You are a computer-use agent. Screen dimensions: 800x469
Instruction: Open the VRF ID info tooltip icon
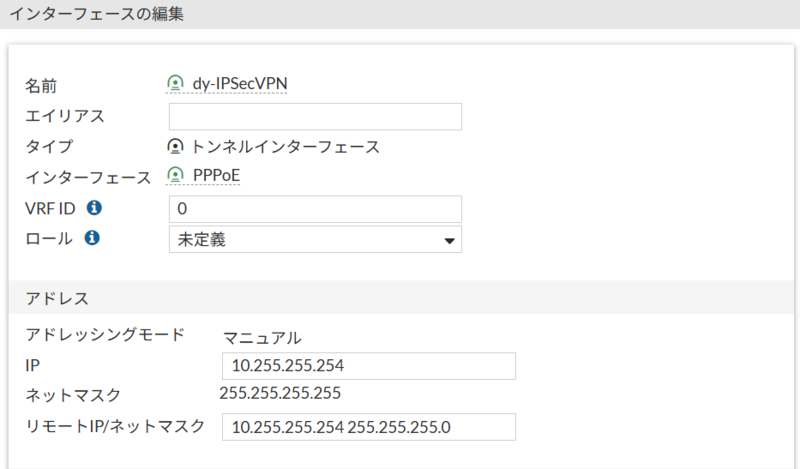pyautogui.click(x=94, y=208)
